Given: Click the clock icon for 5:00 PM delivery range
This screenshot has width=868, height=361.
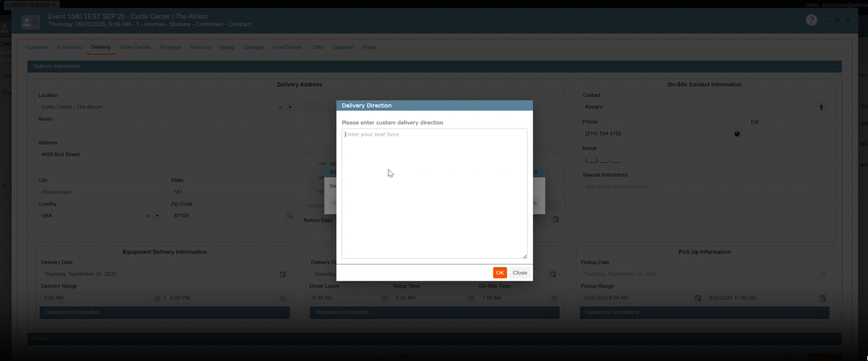Looking at the screenshot, I should [283, 299].
